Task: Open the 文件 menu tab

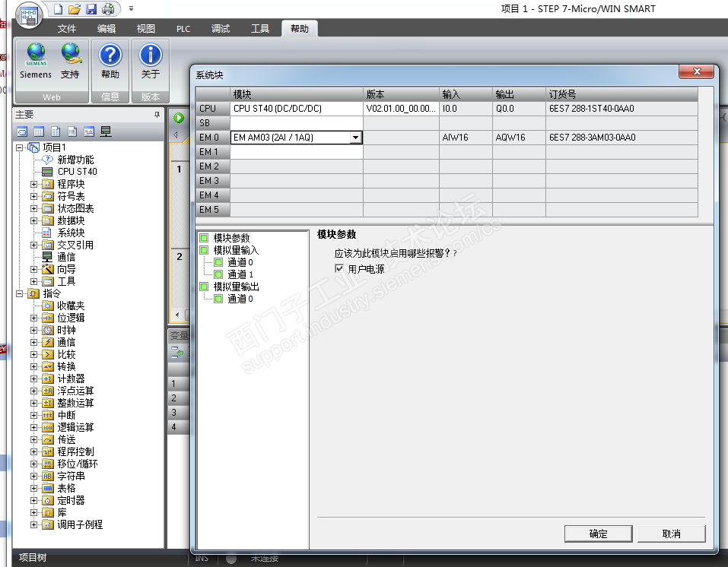Action: pyautogui.click(x=67, y=29)
